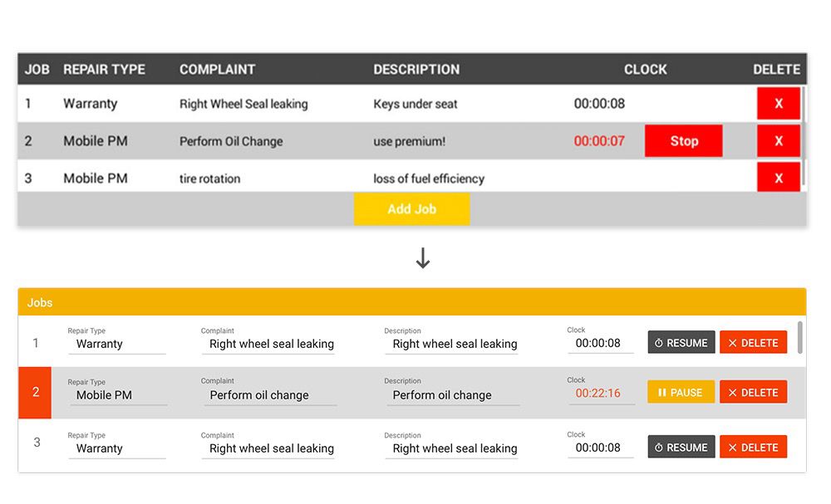Edit Description field of job 3

452,449
